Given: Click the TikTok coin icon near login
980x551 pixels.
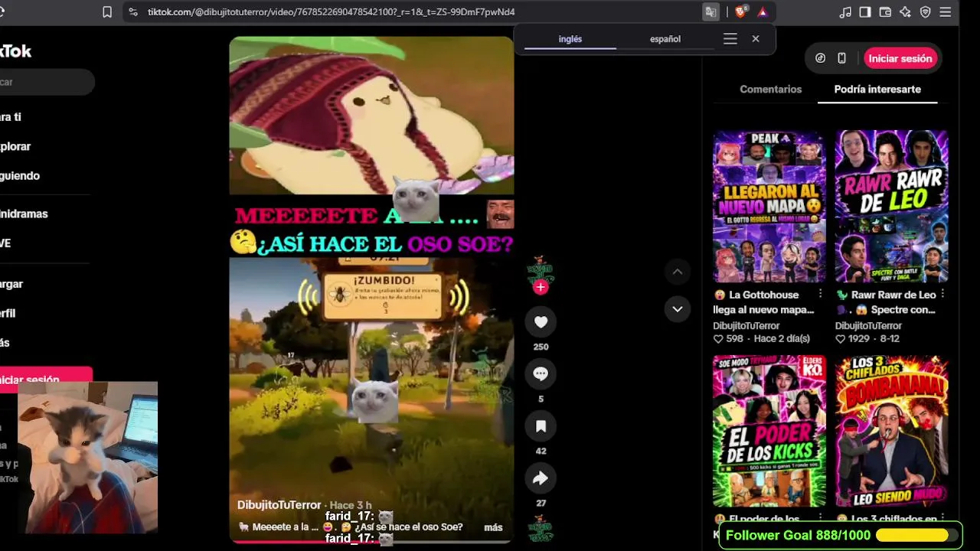Looking at the screenshot, I should 820,58.
